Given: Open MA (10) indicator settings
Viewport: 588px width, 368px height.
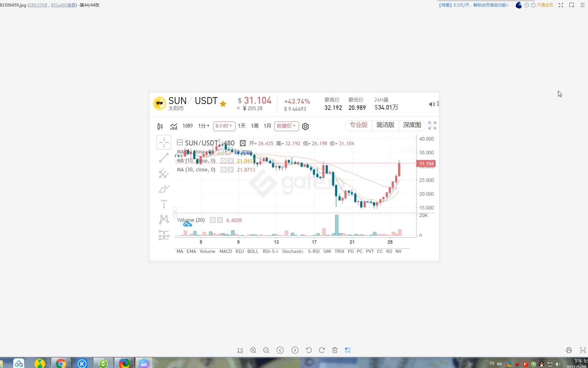Looking at the screenshot, I should point(224,161).
